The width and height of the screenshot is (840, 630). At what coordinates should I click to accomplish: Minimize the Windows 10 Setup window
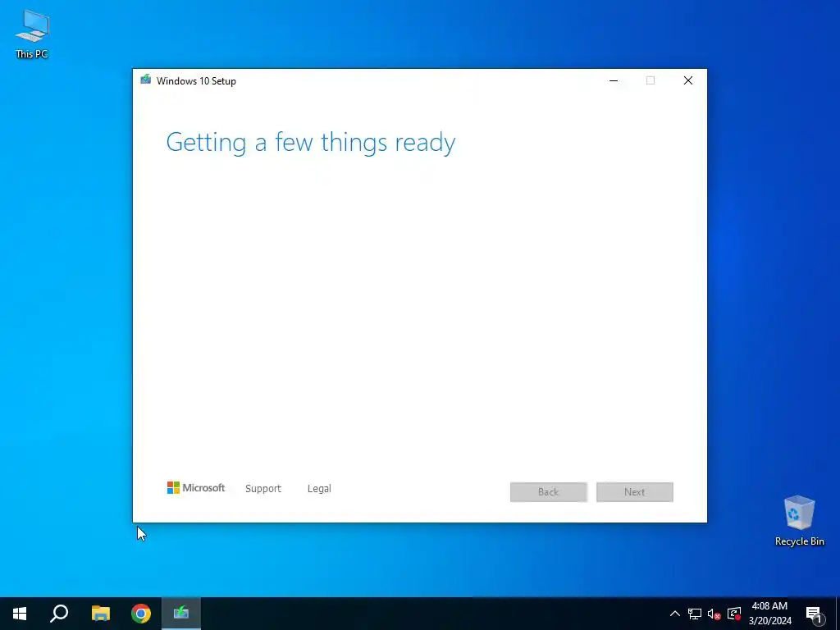(614, 80)
